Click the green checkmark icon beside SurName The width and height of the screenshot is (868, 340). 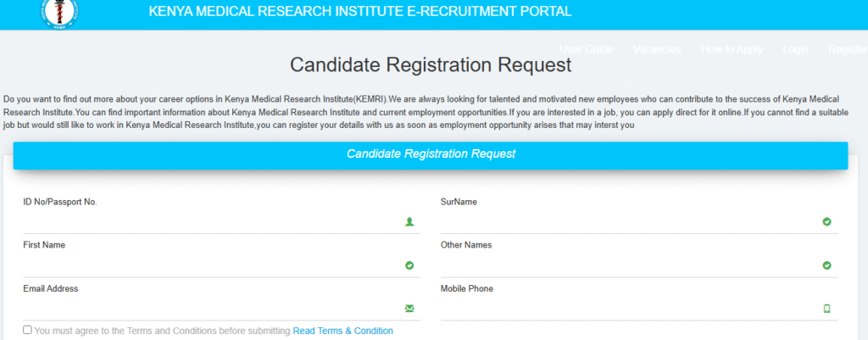[x=826, y=221]
